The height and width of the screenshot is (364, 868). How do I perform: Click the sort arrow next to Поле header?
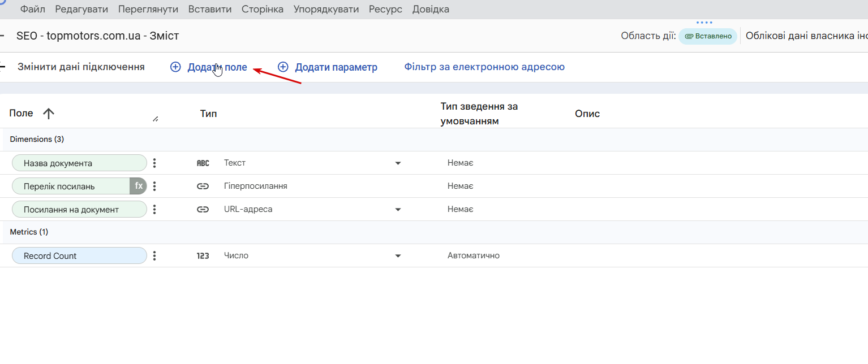point(49,114)
